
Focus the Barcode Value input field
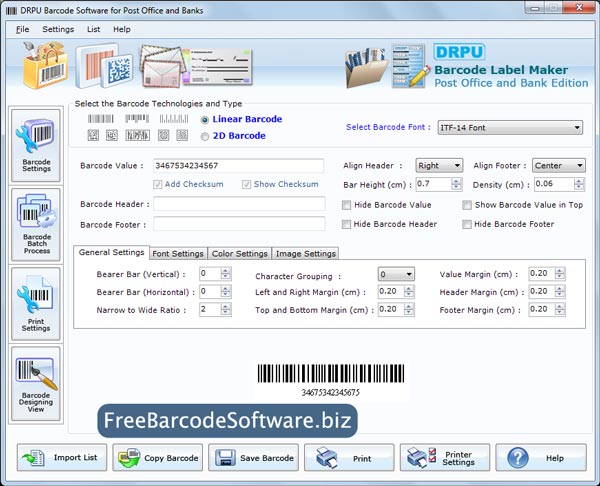[238, 166]
